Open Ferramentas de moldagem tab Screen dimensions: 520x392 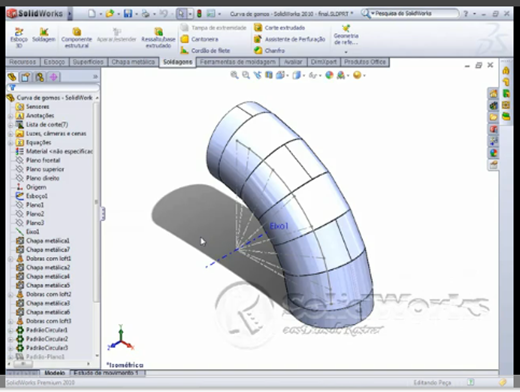(x=238, y=62)
